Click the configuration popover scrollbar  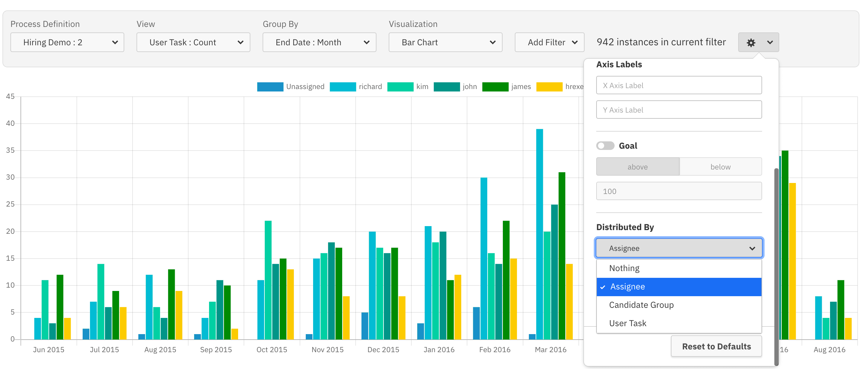click(776, 266)
